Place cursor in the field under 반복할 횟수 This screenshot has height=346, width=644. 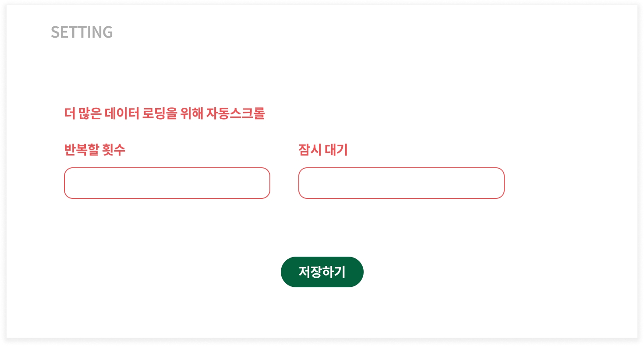167,183
